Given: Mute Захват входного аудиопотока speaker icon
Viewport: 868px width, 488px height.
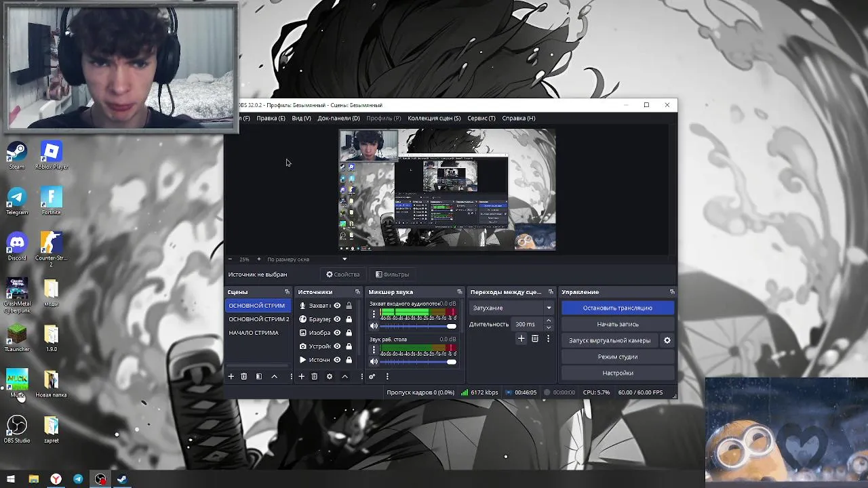Looking at the screenshot, I should [x=374, y=326].
